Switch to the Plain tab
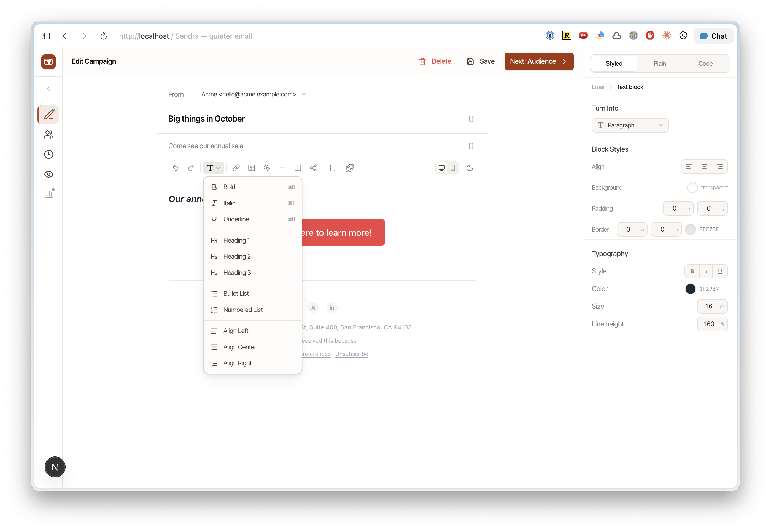 (x=660, y=63)
